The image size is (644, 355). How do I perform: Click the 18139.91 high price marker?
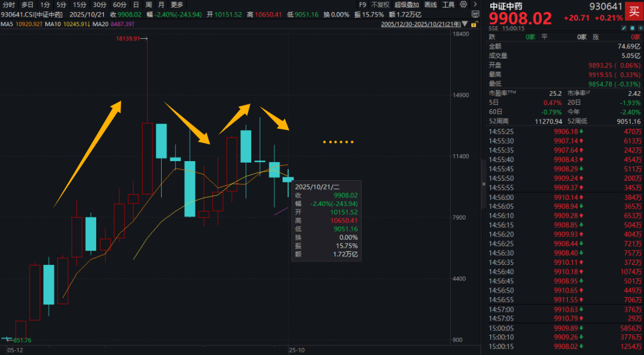(x=128, y=39)
